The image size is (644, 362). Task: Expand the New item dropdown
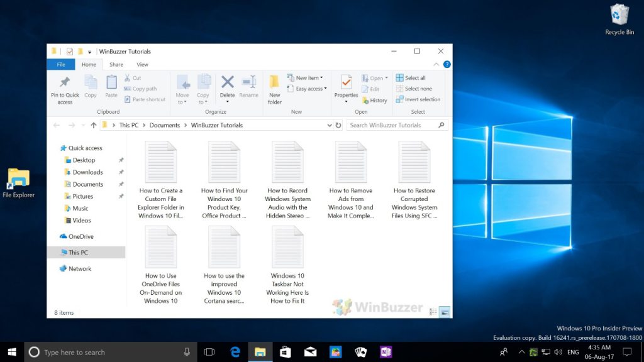[307, 77]
